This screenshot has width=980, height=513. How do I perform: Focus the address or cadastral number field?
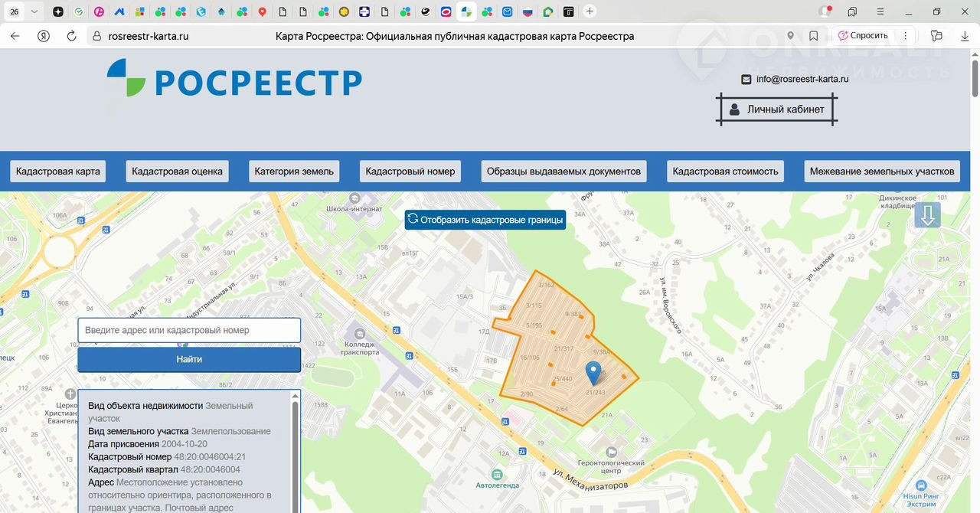pyautogui.click(x=189, y=330)
